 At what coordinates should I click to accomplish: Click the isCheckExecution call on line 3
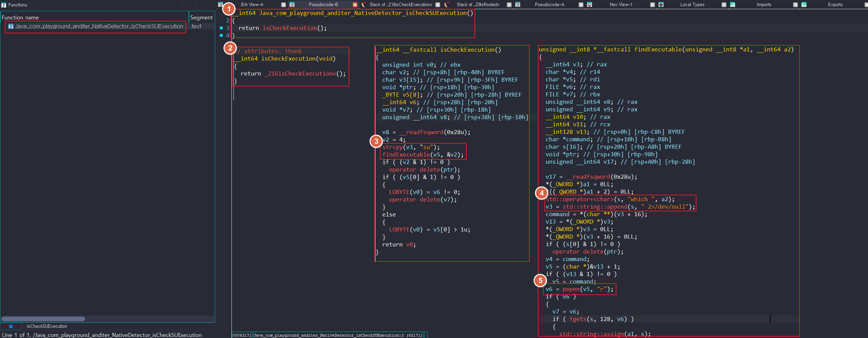(x=290, y=28)
